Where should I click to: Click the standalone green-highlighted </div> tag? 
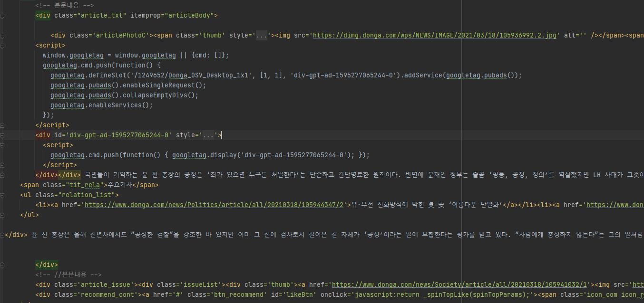pyautogui.click(x=47, y=265)
